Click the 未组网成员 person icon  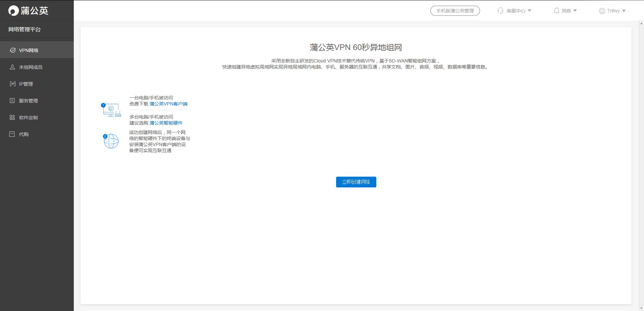[x=12, y=67]
